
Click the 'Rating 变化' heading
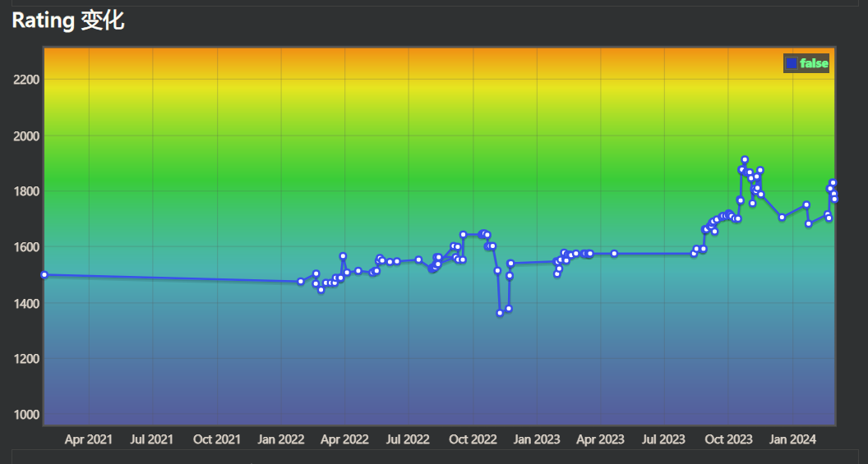pyautogui.click(x=68, y=21)
